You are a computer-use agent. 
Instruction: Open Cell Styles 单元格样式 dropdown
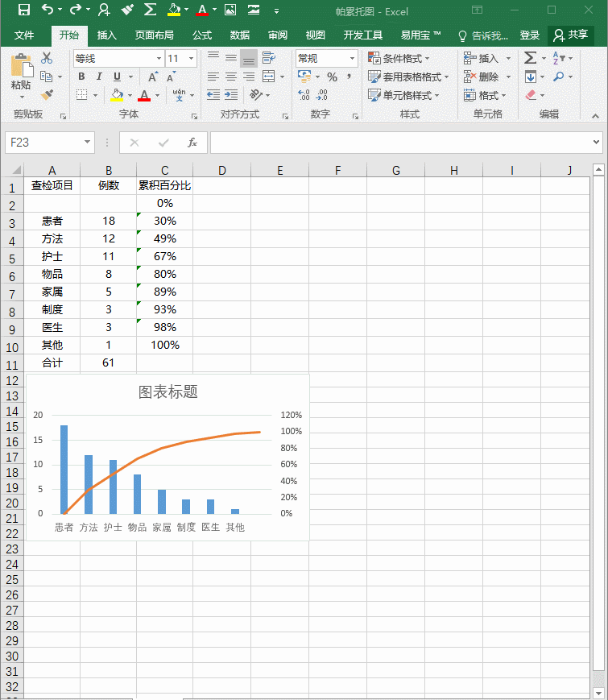click(x=403, y=95)
